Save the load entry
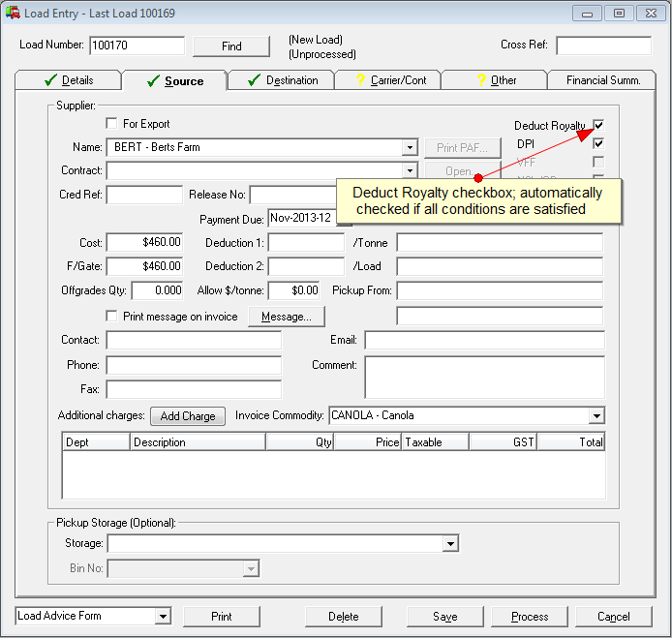Image resolution: width=672 pixels, height=638 pixels. point(444,617)
